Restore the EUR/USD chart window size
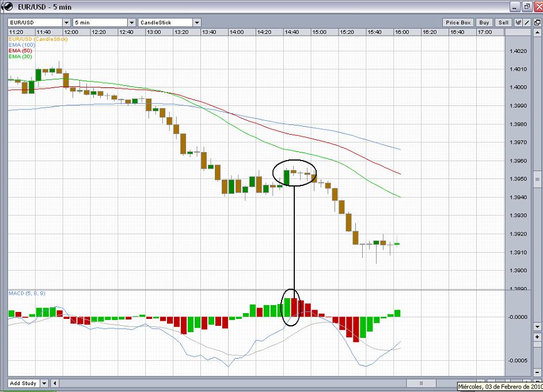 click(x=526, y=7)
